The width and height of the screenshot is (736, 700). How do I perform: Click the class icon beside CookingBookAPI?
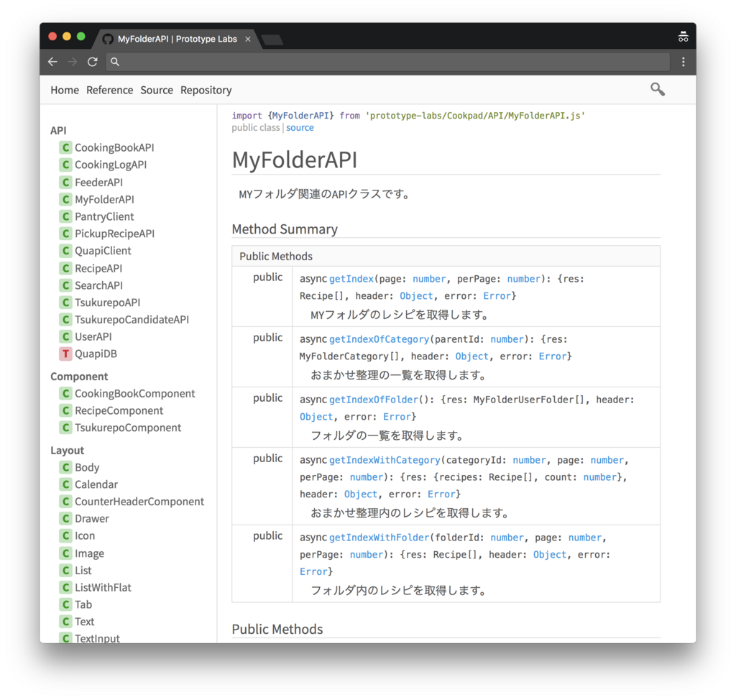point(65,147)
